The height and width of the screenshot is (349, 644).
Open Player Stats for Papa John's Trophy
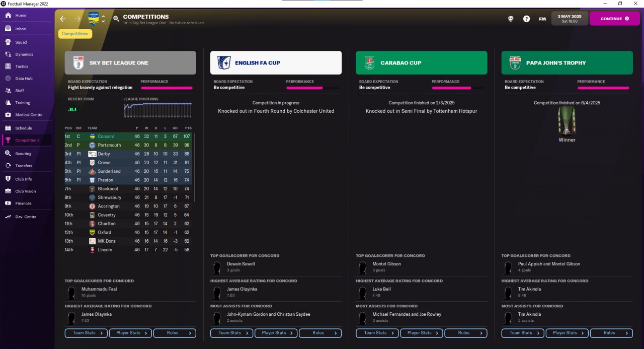[x=567, y=333]
